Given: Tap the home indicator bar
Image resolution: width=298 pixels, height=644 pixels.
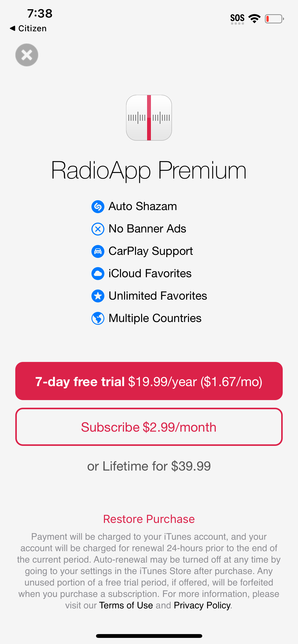Looking at the screenshot, I should tap(149, 636).
